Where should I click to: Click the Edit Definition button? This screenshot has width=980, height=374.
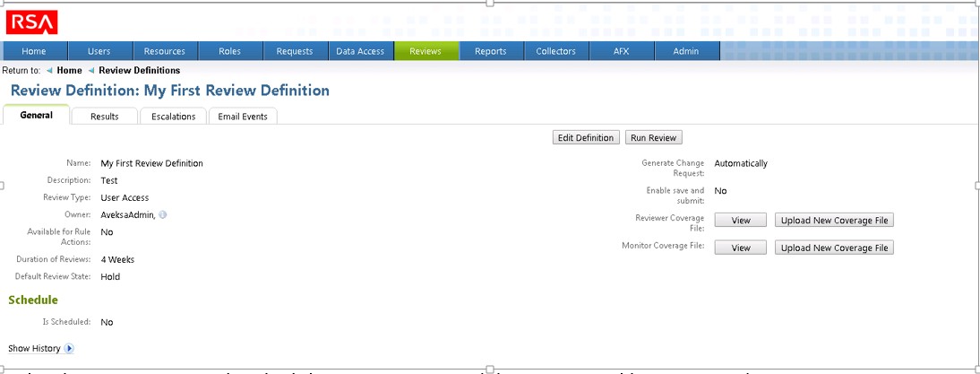586,138
